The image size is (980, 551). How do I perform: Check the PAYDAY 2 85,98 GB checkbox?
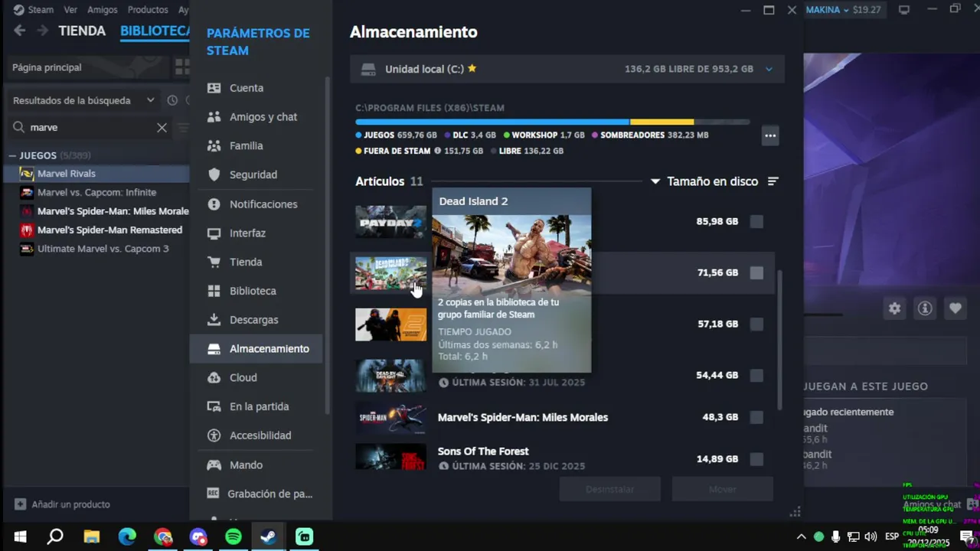tap(756, 222)
